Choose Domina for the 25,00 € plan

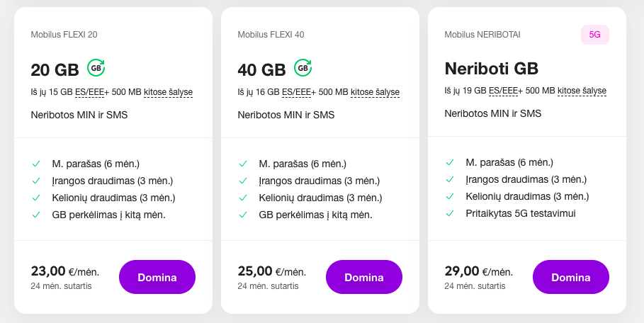[x=364, y=277]
